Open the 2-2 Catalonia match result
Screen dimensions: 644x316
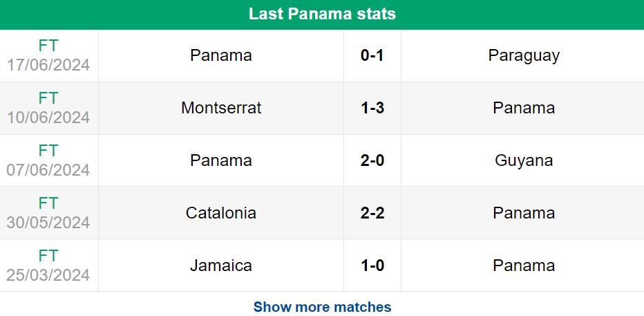[372, 213]
